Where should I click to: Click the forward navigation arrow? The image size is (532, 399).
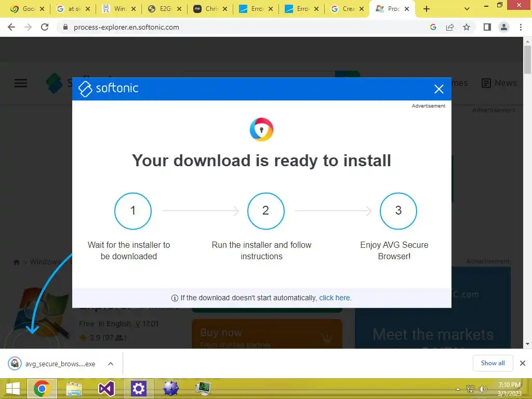point(28,27)
